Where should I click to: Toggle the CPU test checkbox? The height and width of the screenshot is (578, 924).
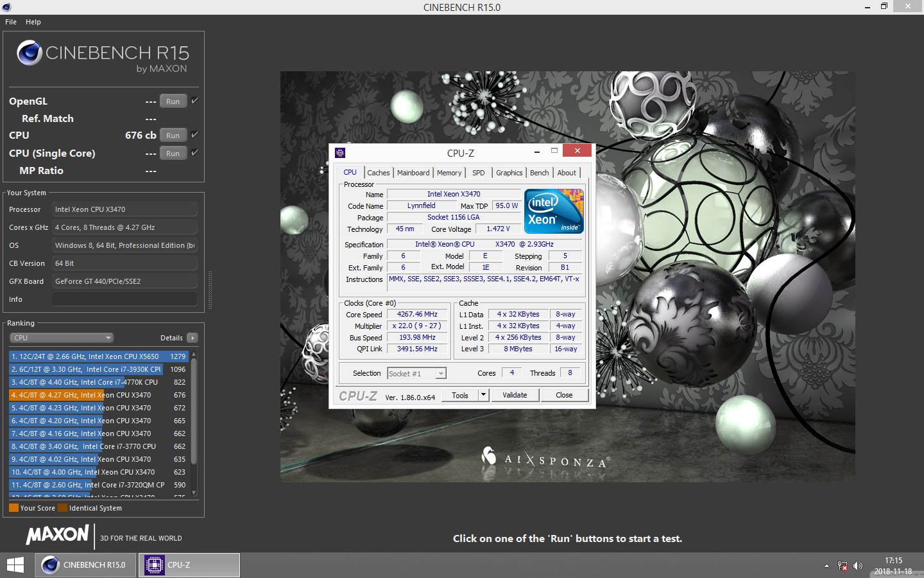pyautogui.click(x=194, y=135)
